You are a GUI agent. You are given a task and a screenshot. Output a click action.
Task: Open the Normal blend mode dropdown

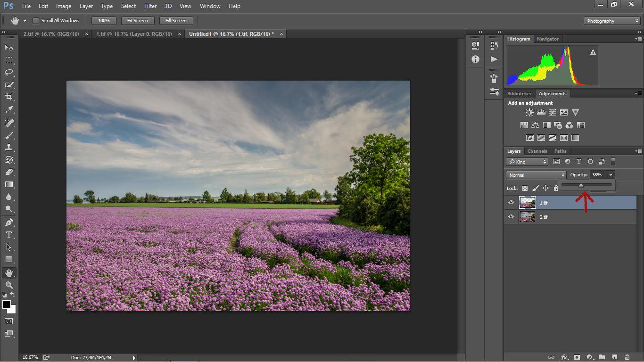pyautogui.click(x=536, y=175)
